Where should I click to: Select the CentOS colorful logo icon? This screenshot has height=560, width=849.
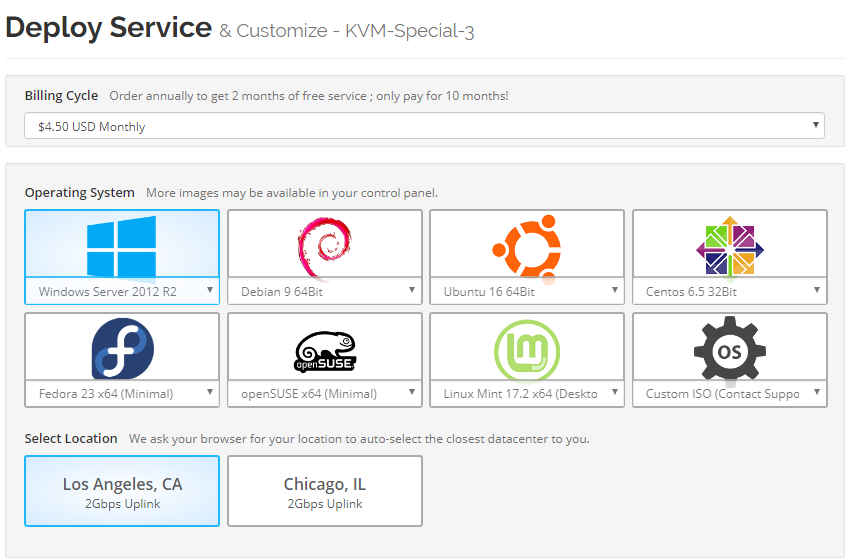pyautogui.click(x=729, y=246)
